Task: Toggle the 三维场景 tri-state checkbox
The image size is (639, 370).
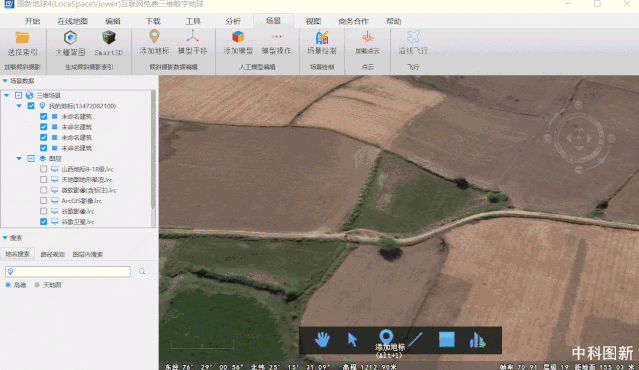Action: point(18,95)
